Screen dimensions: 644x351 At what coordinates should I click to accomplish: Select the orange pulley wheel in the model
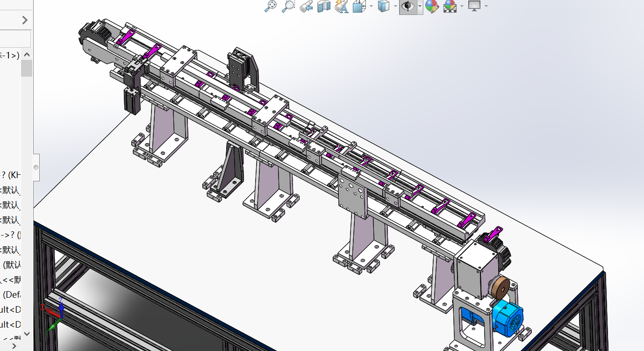(x=499, y=288)
